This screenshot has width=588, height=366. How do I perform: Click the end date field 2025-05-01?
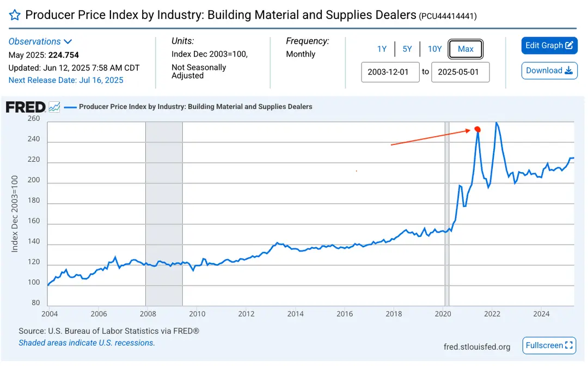tap(460, 72)
